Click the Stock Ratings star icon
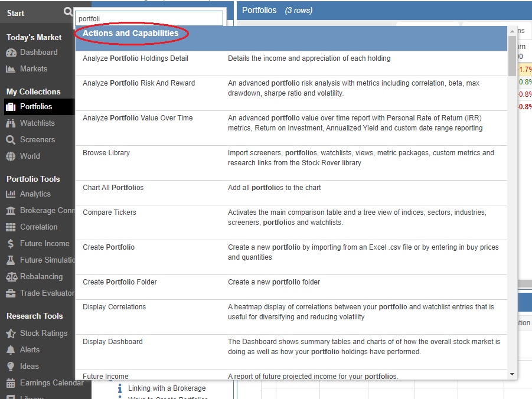This screenshot has width=532, height=399. [11, 333]
